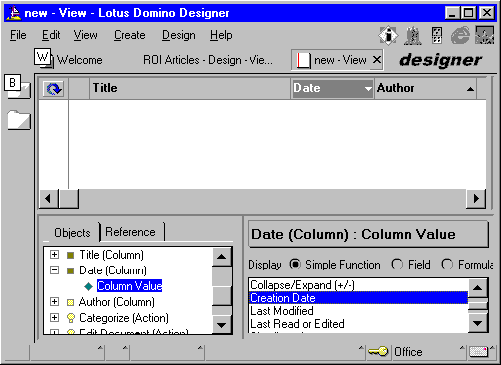Open the Edit menu
The width and height of the screenshot is (501, 365).
coord(51,35)
